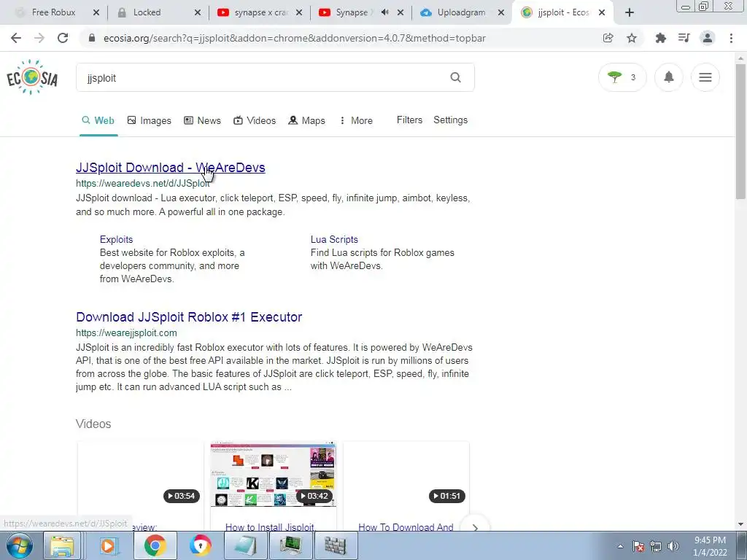Viewport: 747px width, 560px height.
Task: Switch to the Uploadgram tab
Action: click(x=461, y=12)
